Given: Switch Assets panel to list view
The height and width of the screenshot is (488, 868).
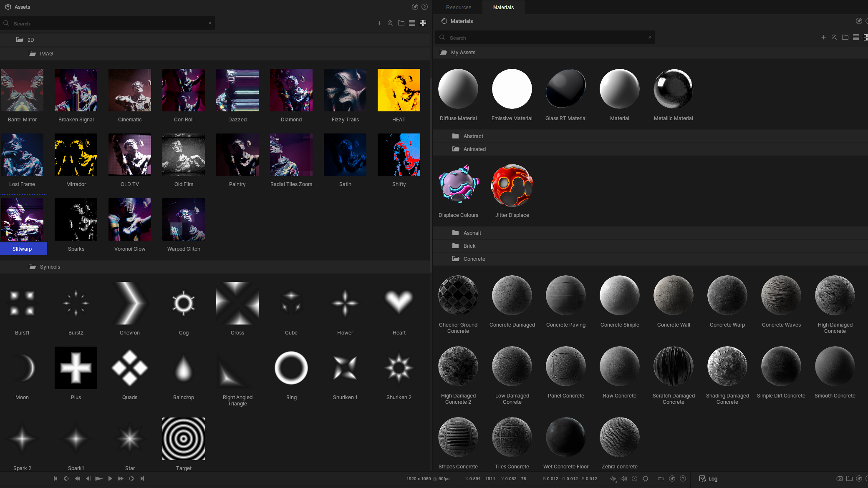Looking at the screenshot, I should 412,23.
